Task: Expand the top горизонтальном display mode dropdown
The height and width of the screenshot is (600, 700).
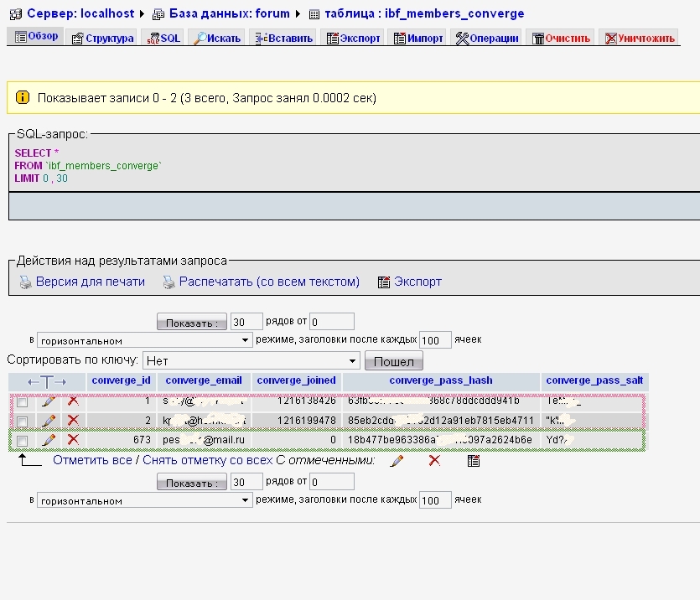Action: (x=144, y=340)
